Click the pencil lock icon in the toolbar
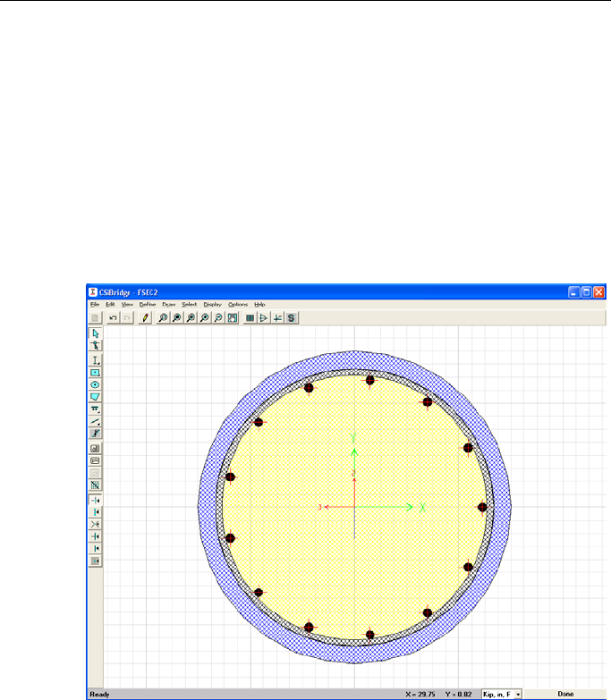 pos(145,318)
